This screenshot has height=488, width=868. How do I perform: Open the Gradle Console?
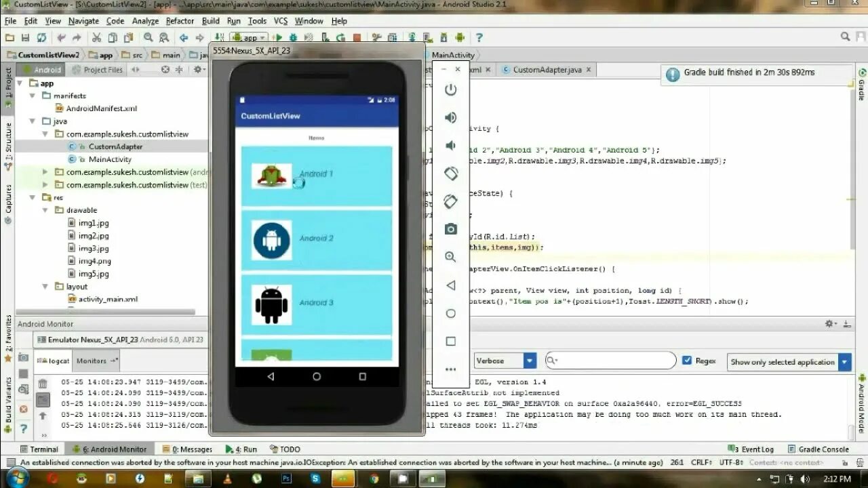point(818,449)
